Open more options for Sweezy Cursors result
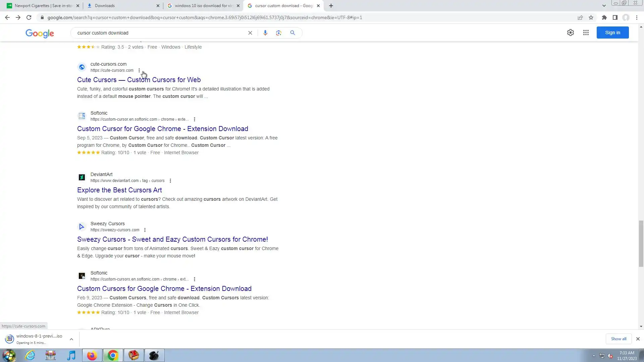Screen dimensions: 644x362 [145, 230]
